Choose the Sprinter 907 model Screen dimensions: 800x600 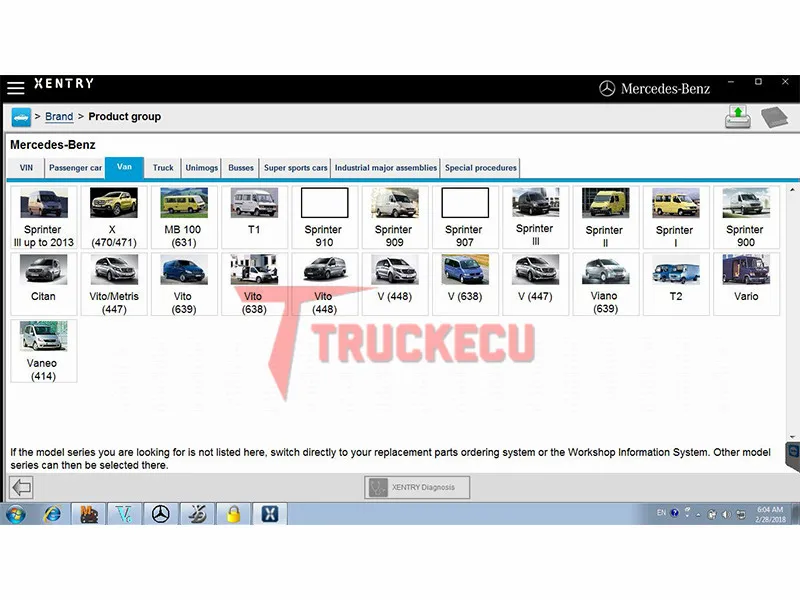pyautogui.click(x=465, y=217)
